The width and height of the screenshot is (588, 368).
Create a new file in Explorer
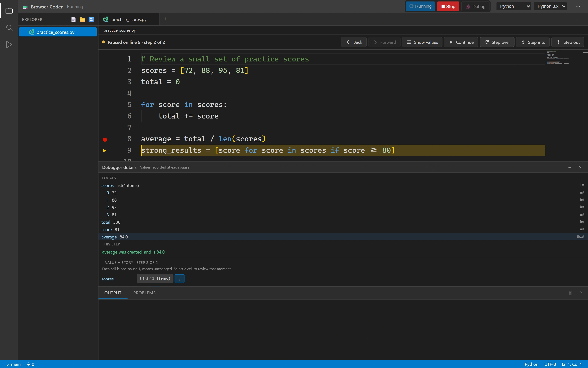73,20
